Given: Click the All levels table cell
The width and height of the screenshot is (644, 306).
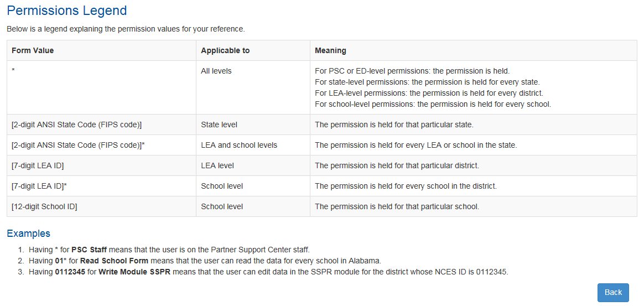Looking at the screenshot, I should click(x=216, y=71).
